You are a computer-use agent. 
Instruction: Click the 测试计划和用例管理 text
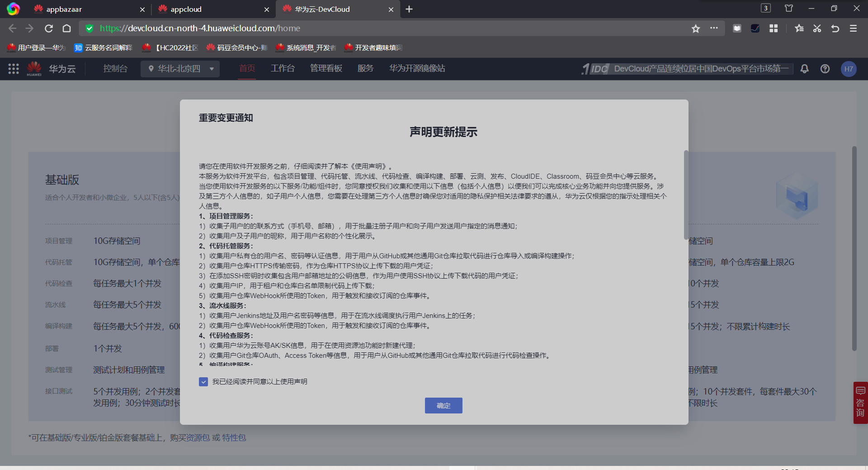[x=129, y=370]
